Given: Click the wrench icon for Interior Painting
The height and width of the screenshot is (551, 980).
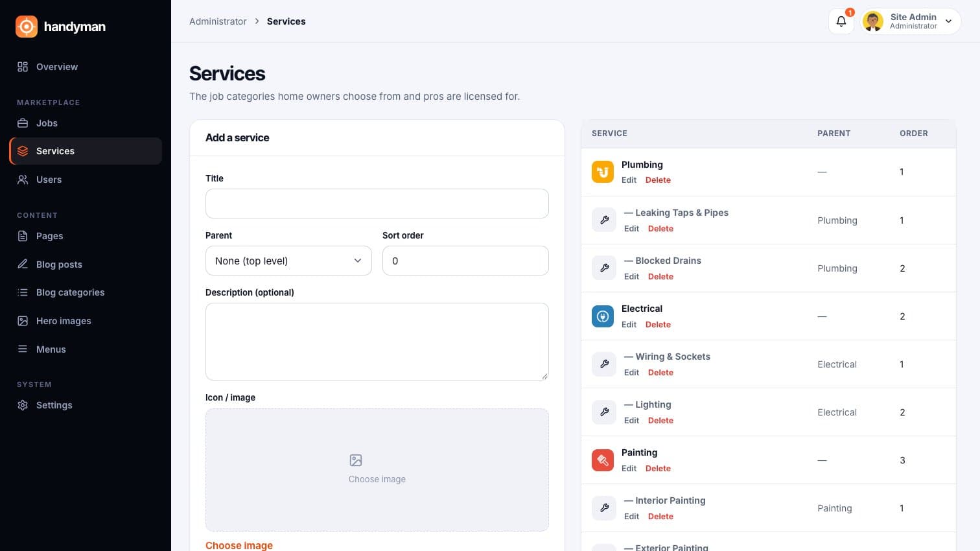Looking at the screenshot, I should [604, 508].
